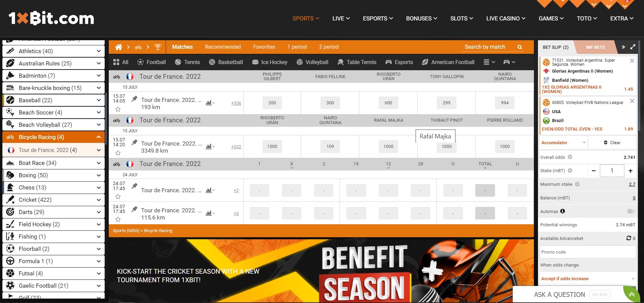Image resolution: width=644 pixels, height=303 pixels.
Task: Show Automax info icon
Action: pos(563,211)
